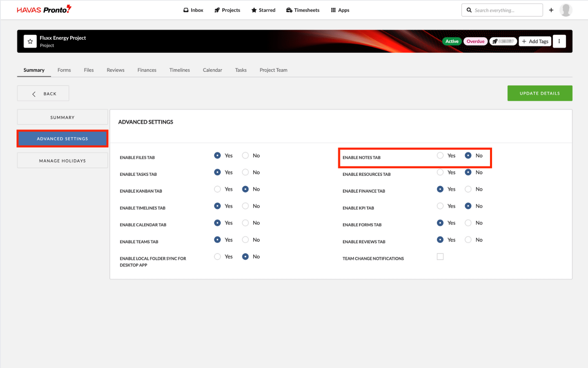
Task: Click the Havas Pronto logo
Action: [44, 9]
